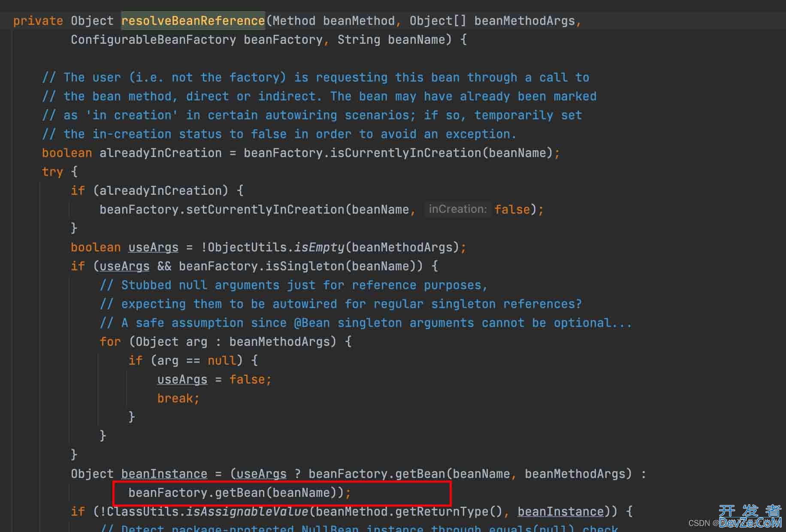The width and height of the screenshot is (786, 532).
Task: Click the beanInstance variable declaration
Action: [x=164, y=474]
